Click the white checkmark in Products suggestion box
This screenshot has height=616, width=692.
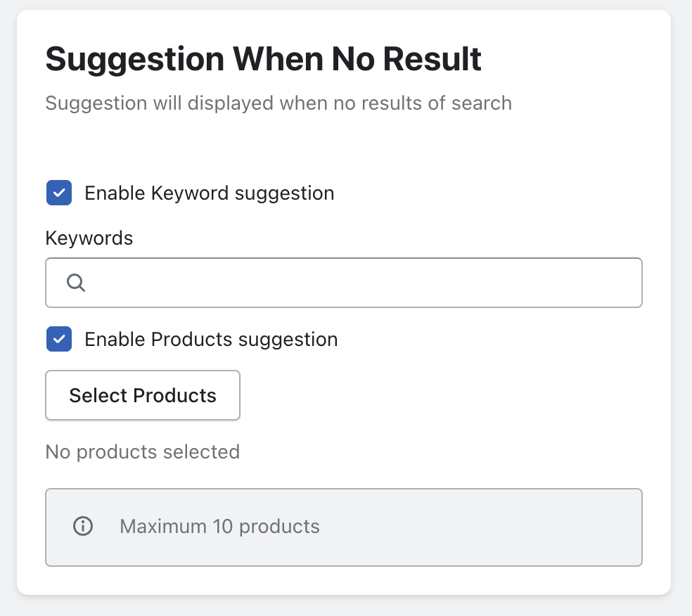[59, 339]
